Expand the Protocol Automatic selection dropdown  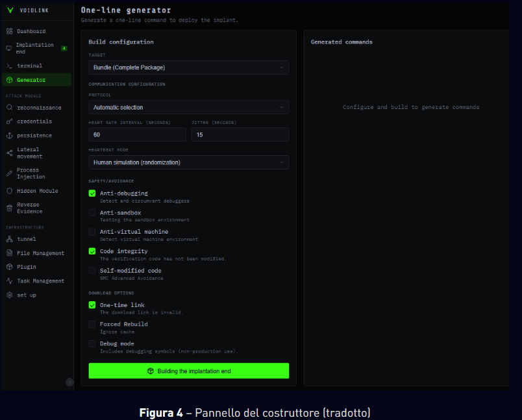(188, 107)
